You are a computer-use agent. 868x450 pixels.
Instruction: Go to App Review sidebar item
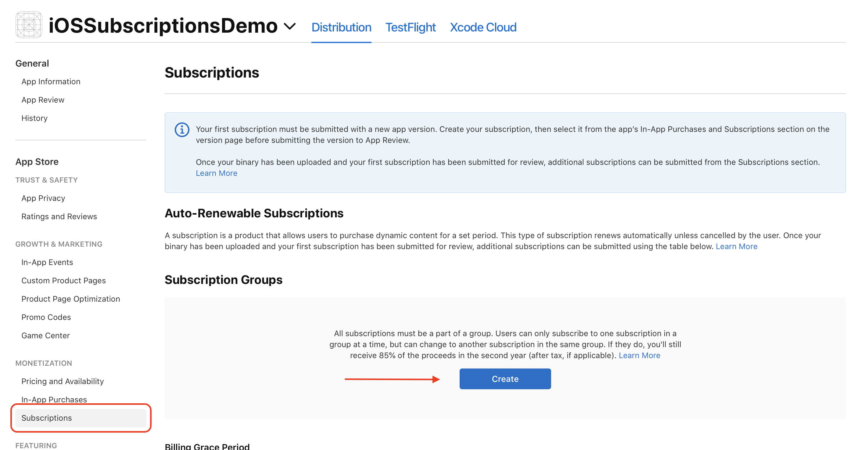(x=43, y=100)
